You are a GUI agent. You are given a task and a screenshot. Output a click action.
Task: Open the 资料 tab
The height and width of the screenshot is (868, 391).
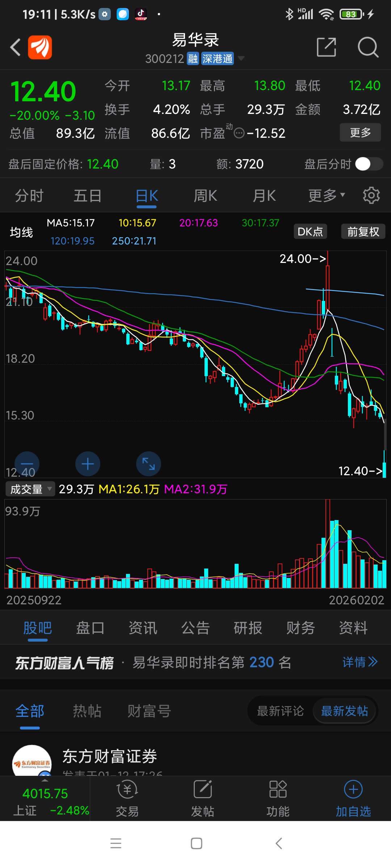353,628
